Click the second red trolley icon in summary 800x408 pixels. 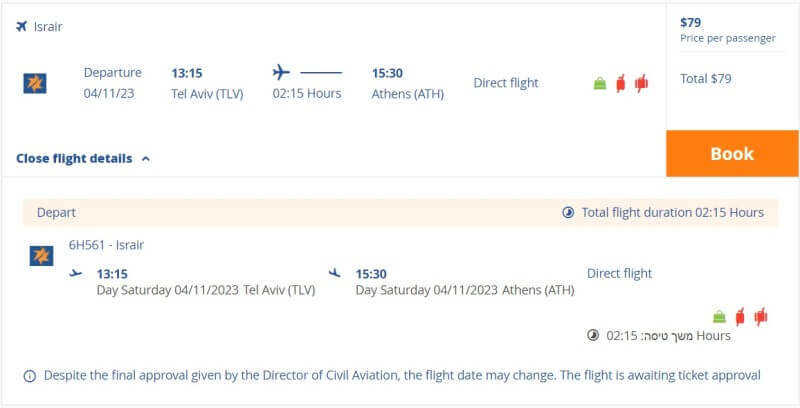[x=641, y=83]
